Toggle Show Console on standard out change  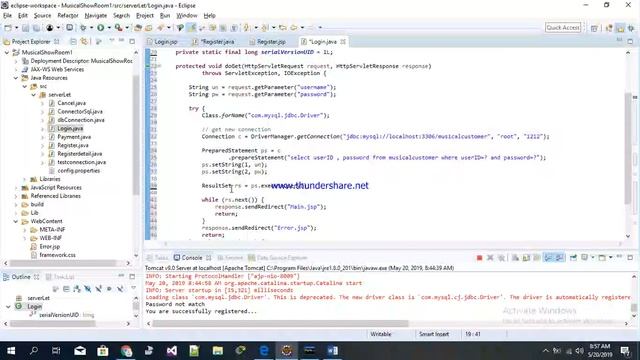(x=548, y=258)
